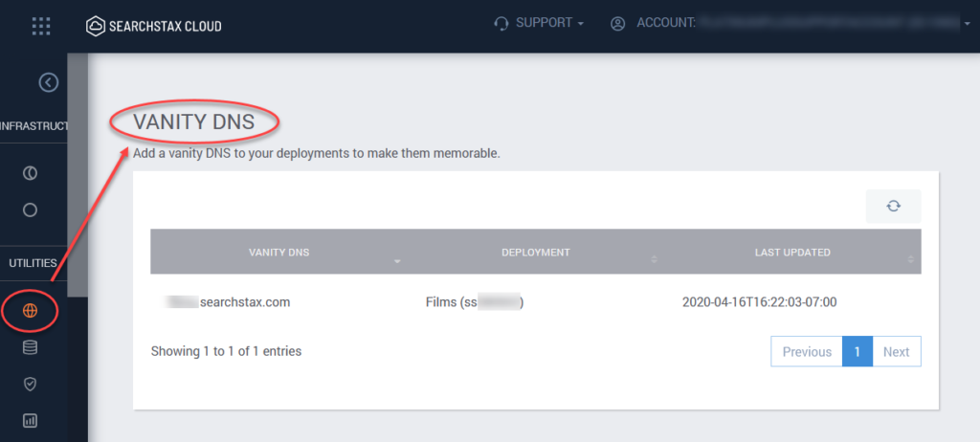
Task: Click the 'Add a vanity DNS' description text
Action: click(x=317, y=153)
